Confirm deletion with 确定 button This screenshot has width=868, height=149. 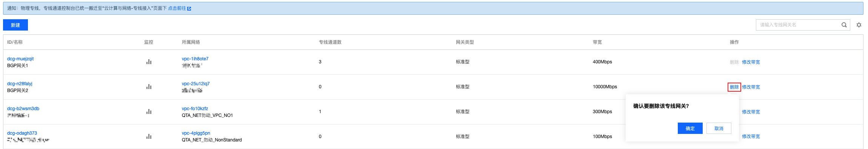click(690, 128)
